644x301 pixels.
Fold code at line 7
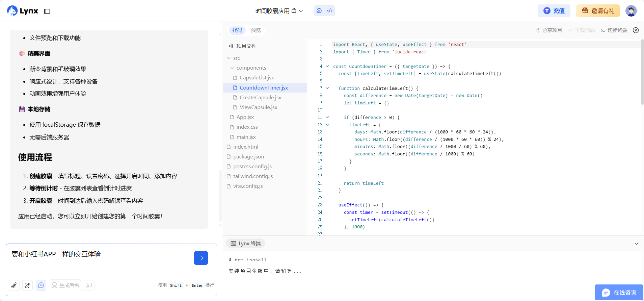[327, 88]
